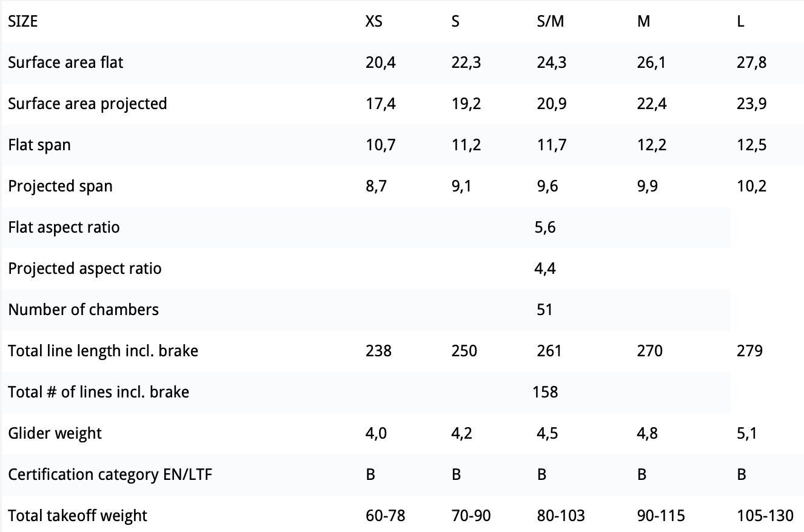804x532 pixels.
Task: Select Flat span value 12,5
Action: point(752,145)
